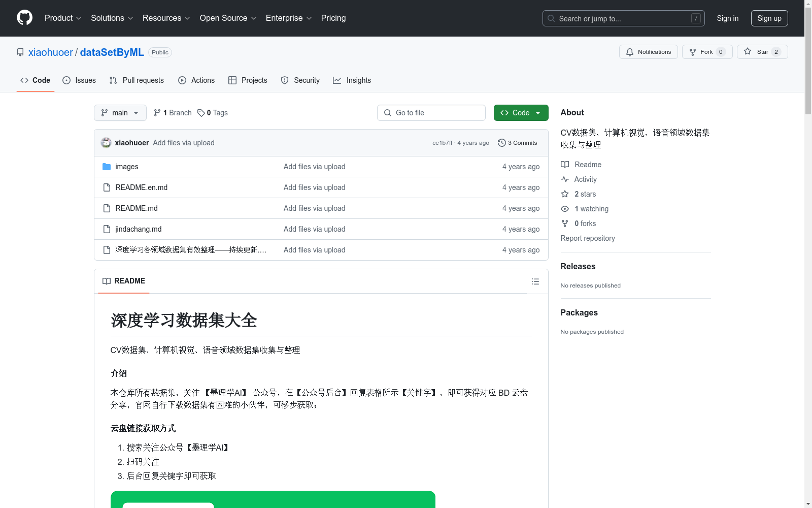
Task: Click the images folder icon
Action: coord(107,167)
